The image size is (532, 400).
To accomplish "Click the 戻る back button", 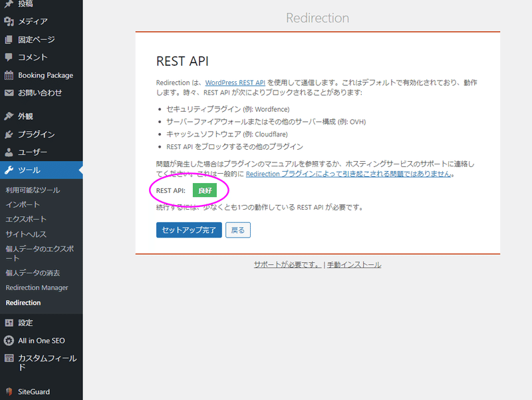I will [x=238, y=230].
